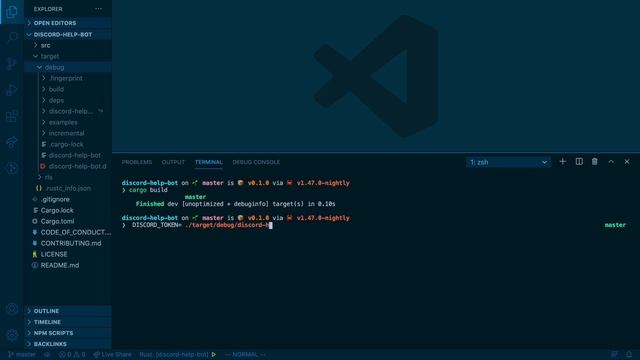
Task: Click the errors and warnings status counter
Action: [72, 354]
